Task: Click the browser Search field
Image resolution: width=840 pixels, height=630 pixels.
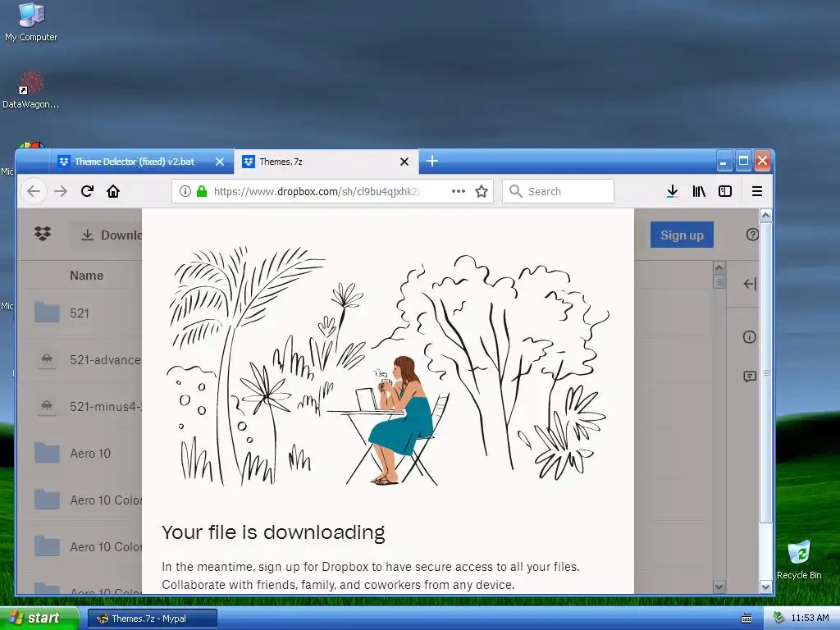Action: tap(558, 191)
